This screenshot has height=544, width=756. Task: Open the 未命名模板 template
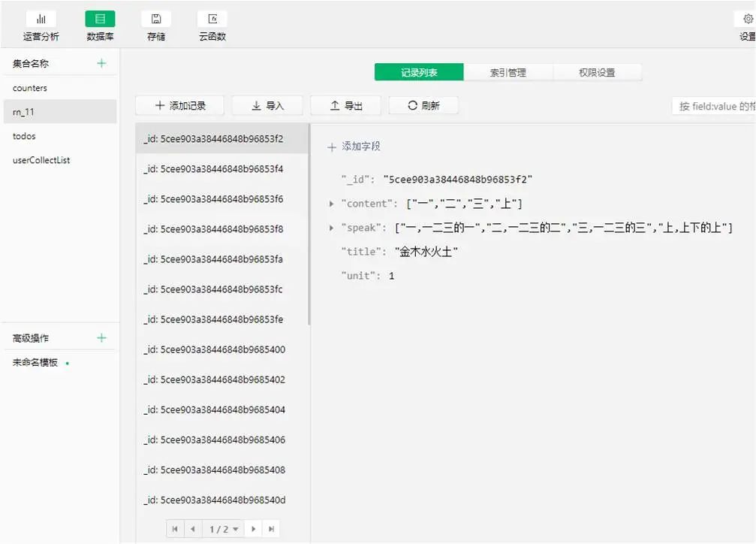click(x=35, y=362)
